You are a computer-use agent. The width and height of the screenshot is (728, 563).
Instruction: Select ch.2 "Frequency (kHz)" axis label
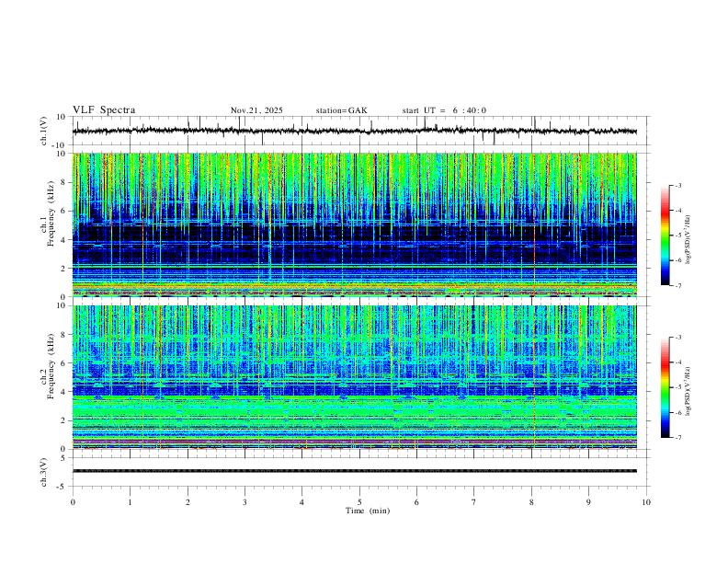coord(51,366)
